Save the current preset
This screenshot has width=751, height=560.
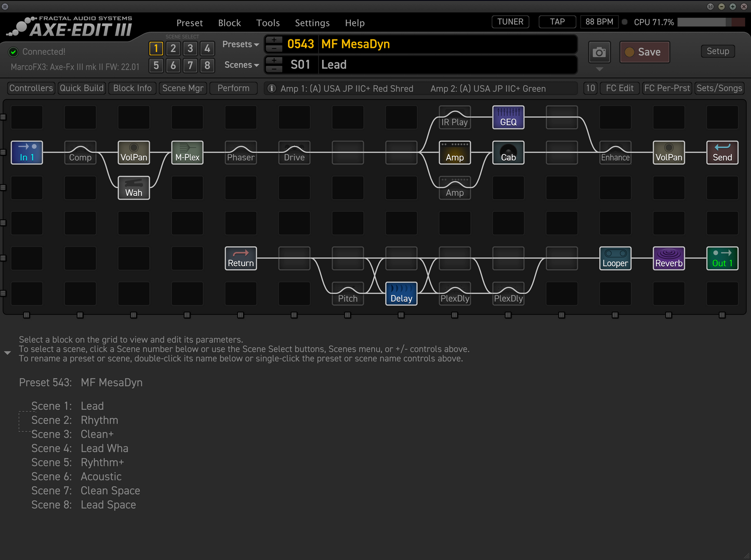click(x=644, y=52)
